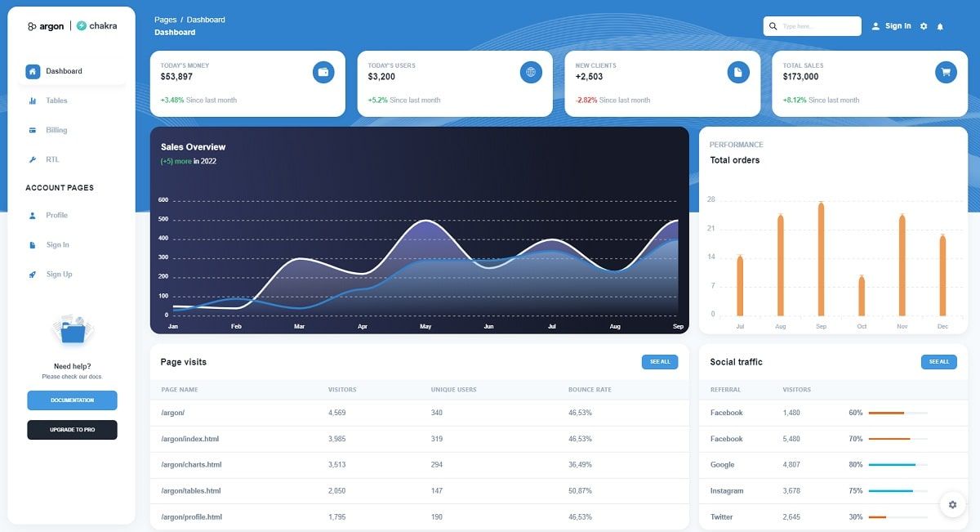This screenshot has width=980, height=532.
Task: Click the floating gear button at bottom right
Action: pos(952,505)
